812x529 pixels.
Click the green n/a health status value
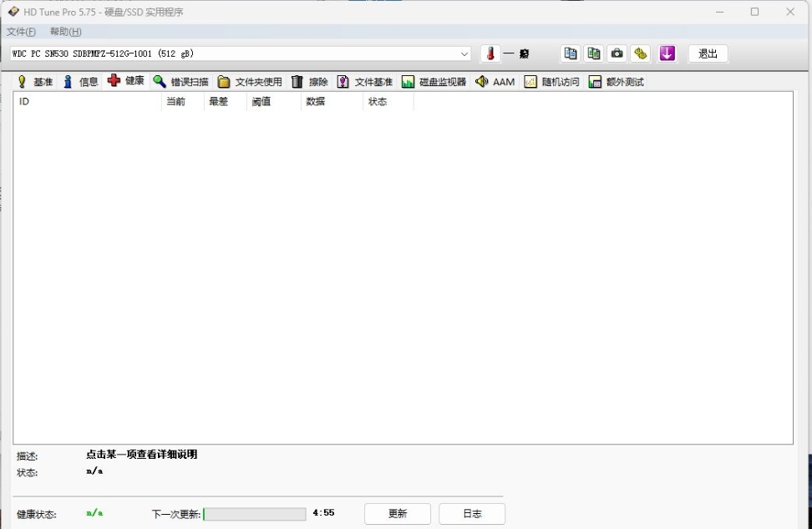point(94,513)
